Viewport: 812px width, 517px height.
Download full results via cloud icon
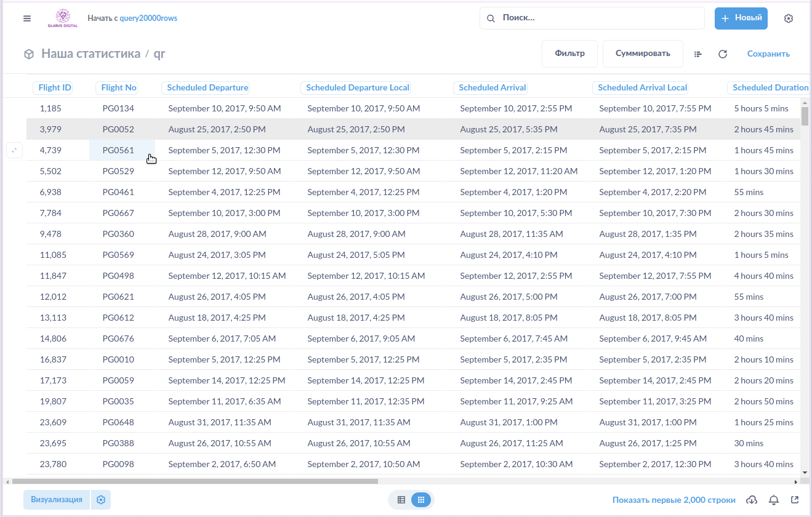[x=752, y=500]
